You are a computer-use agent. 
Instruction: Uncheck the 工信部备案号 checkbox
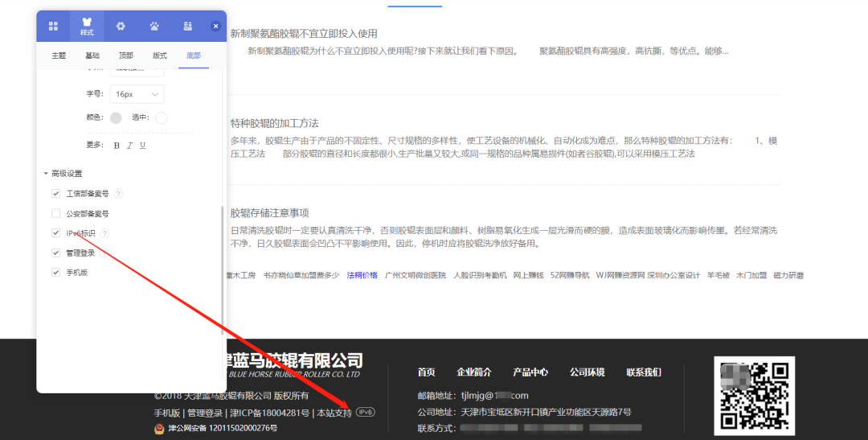[56, 194]
